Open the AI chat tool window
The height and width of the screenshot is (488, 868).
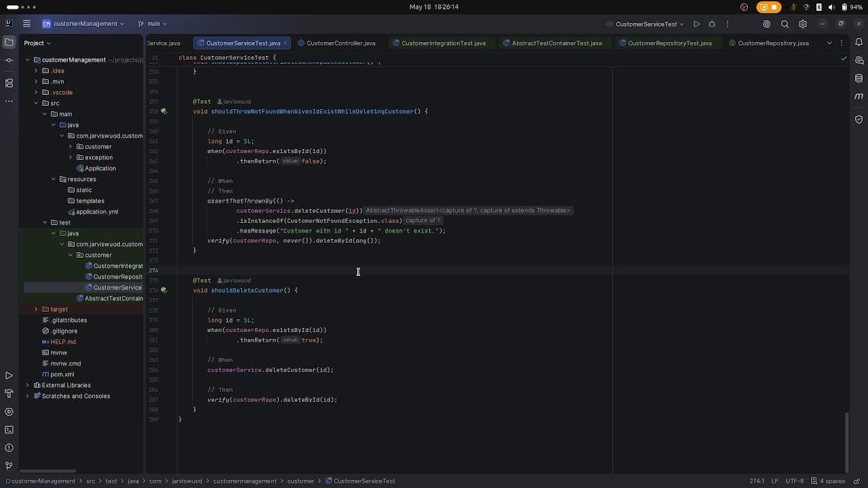(x=859, y=60)
